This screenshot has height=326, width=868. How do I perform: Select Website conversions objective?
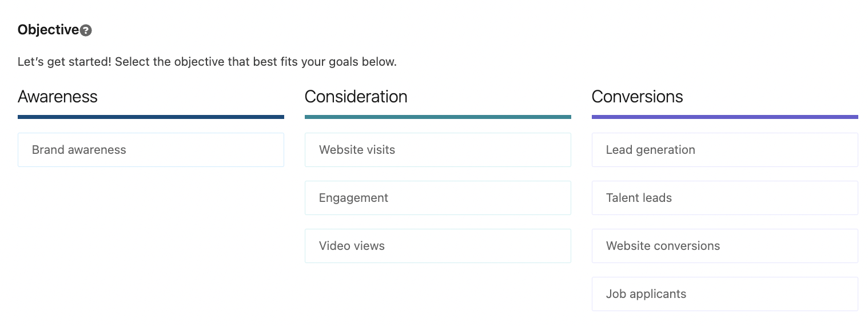point(724,246)
